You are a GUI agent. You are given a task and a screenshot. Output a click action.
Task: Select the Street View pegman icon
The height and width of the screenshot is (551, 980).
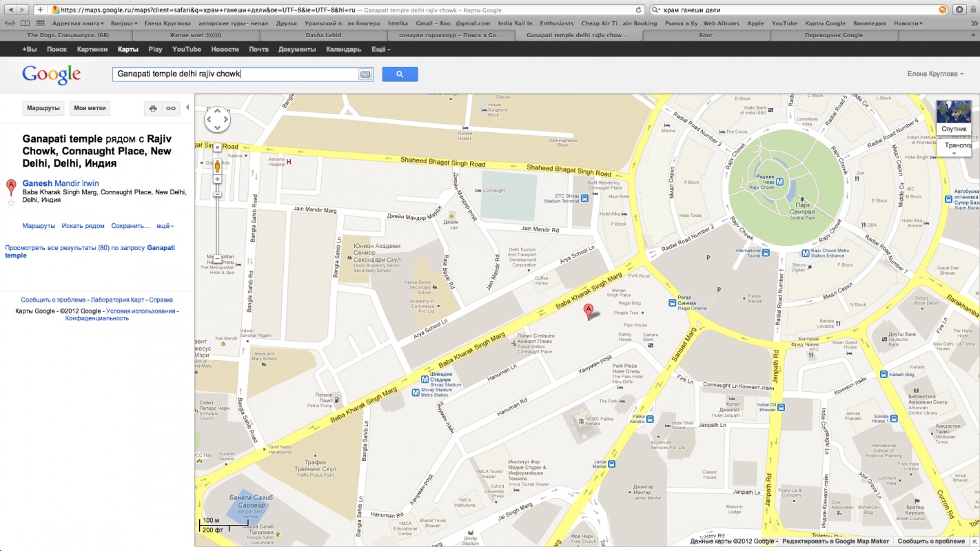[x=217, y=165]
